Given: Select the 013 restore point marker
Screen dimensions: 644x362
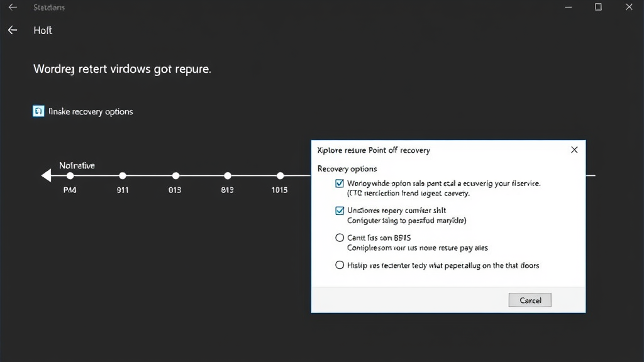Looking at the screenshot, I should pyautogui.click(x=175, y=176).
